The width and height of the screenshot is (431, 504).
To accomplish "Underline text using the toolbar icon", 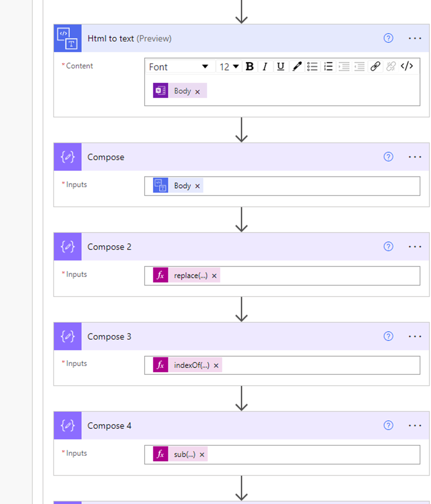I will (x=280, y=66).
